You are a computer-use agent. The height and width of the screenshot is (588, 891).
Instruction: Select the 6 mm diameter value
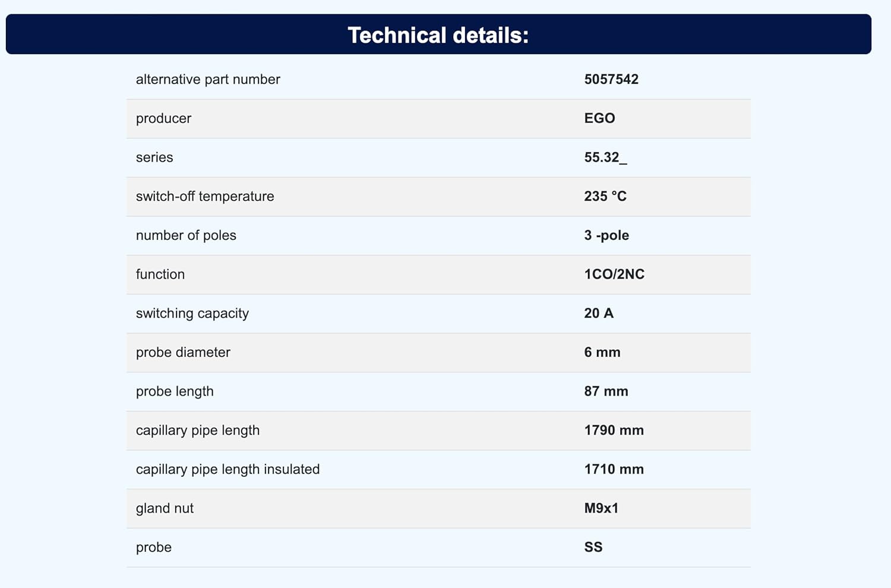click(602, 352)
